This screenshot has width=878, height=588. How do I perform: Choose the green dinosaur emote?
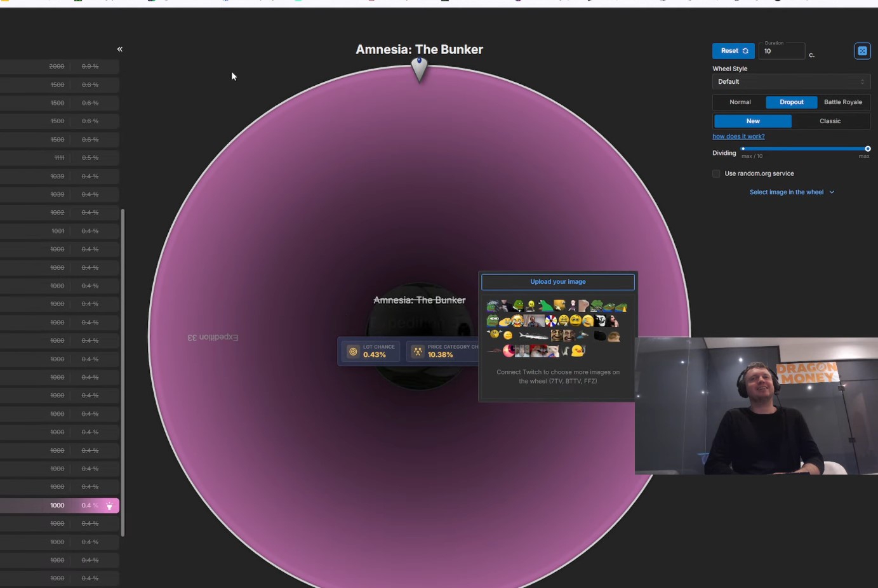coord(546,306)
